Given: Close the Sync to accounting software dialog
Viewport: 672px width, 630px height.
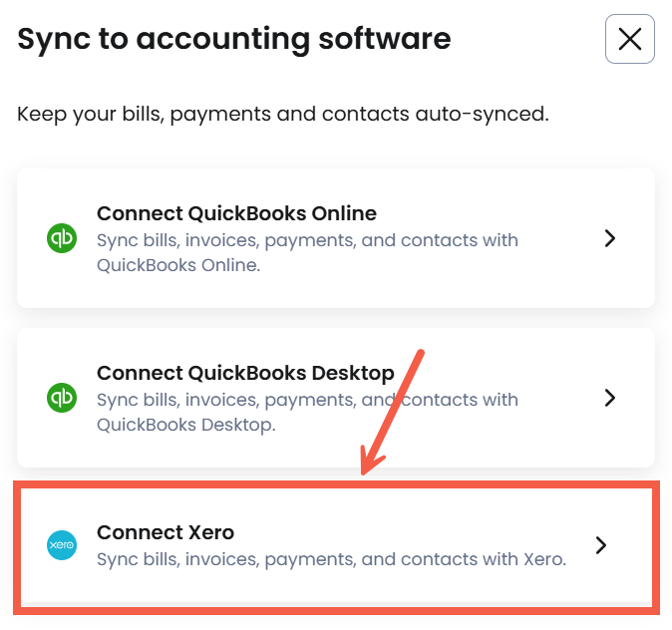Looking at the screenshot, I should pyautogui.click(x=629, y=40).
